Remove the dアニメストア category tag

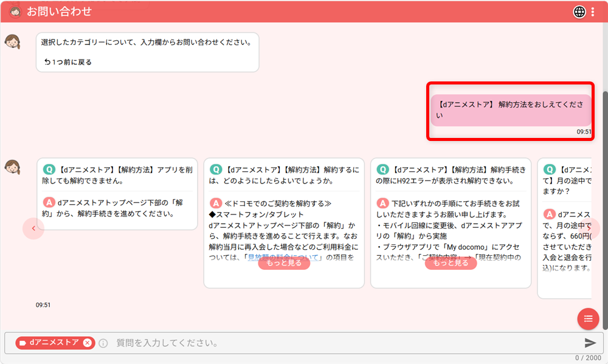point(88,343)
